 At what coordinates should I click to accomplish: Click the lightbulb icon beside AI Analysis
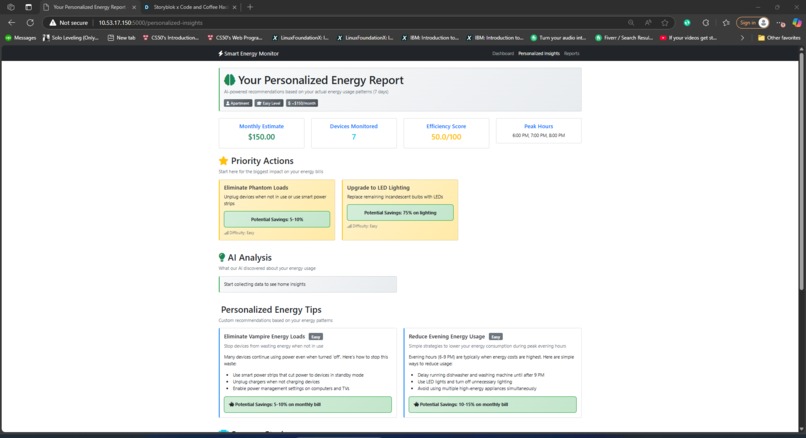(222, 257)
